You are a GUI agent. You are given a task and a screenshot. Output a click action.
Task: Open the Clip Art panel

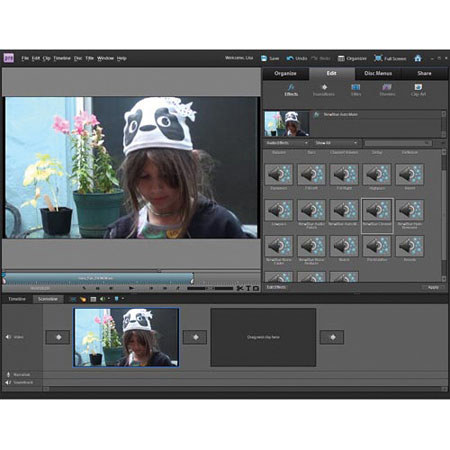418,90
